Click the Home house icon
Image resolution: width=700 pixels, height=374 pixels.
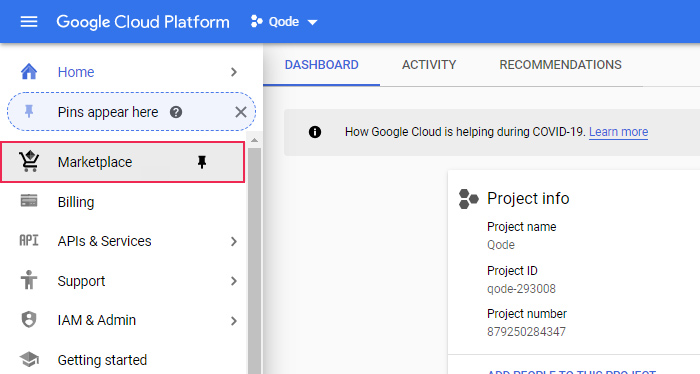pos(29,72)
